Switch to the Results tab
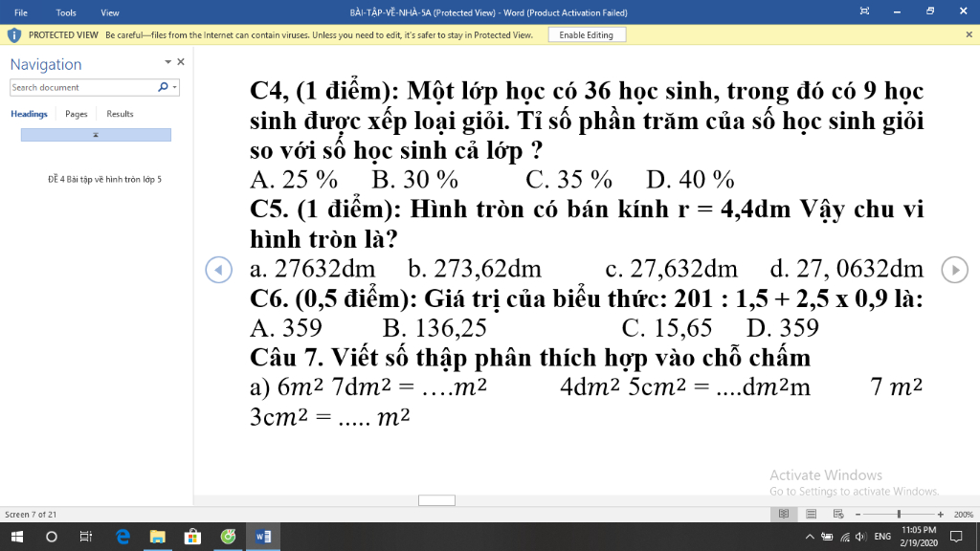The height and width of the screenshot is (551, 980). tap(120, 114)
